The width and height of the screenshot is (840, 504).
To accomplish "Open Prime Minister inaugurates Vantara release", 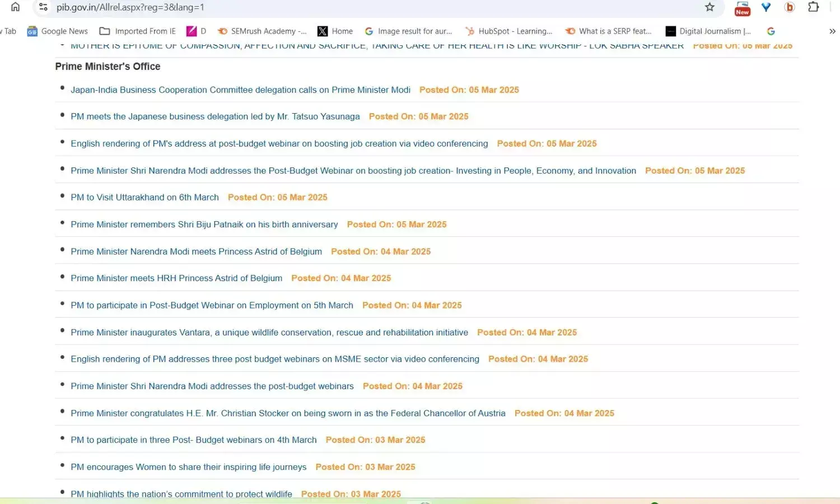I will click(269, 332).
